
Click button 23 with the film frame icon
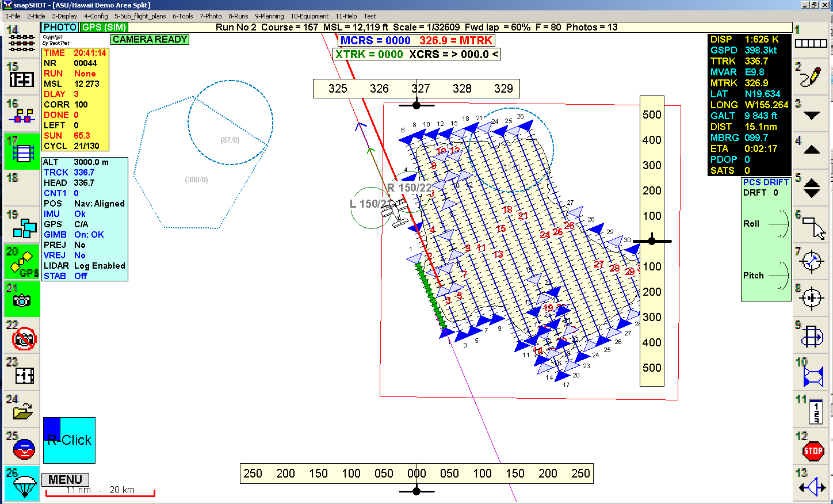point(22,372)
